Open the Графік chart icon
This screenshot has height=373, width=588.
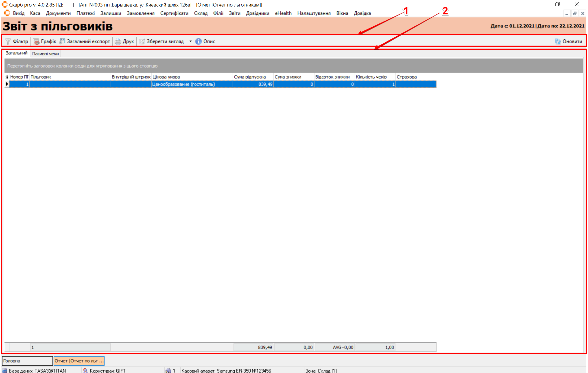pos(36,41)
